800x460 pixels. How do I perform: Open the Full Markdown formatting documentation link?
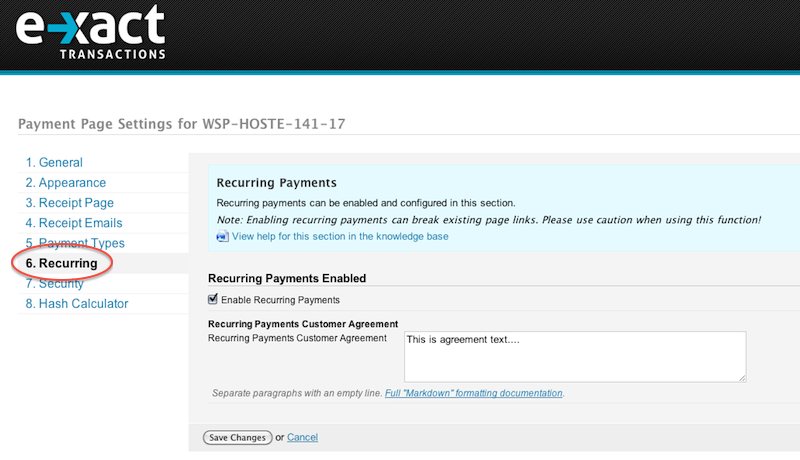(473, 393)
